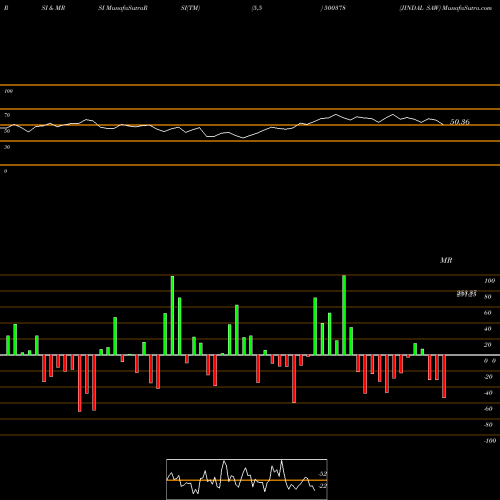Screen dimensions: 500x500
Task: Click the 20 label on the MR axis
Action: (x=488, y=345)
